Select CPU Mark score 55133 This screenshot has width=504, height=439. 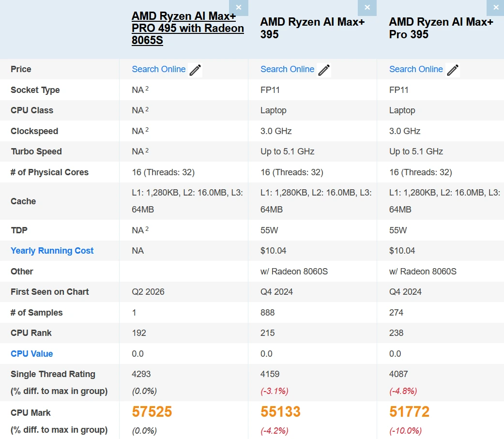(281, 412)
